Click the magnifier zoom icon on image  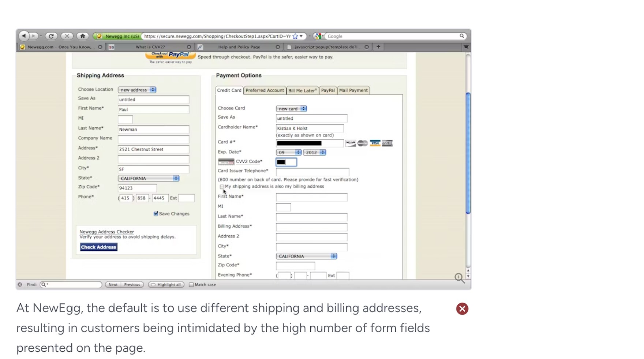click(x=460, y=278)
